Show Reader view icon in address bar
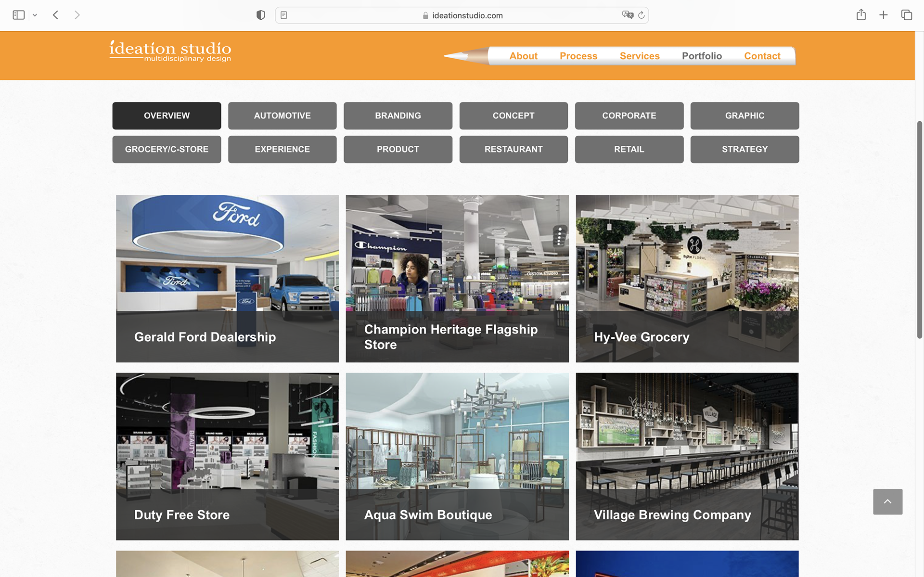 pos(284,15)
